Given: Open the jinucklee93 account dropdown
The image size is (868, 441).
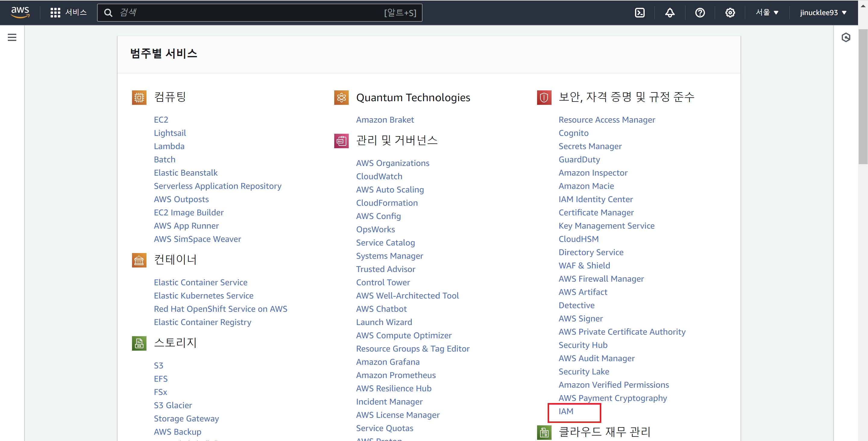Looking at the screenshot, I should (x=823, y=12).
